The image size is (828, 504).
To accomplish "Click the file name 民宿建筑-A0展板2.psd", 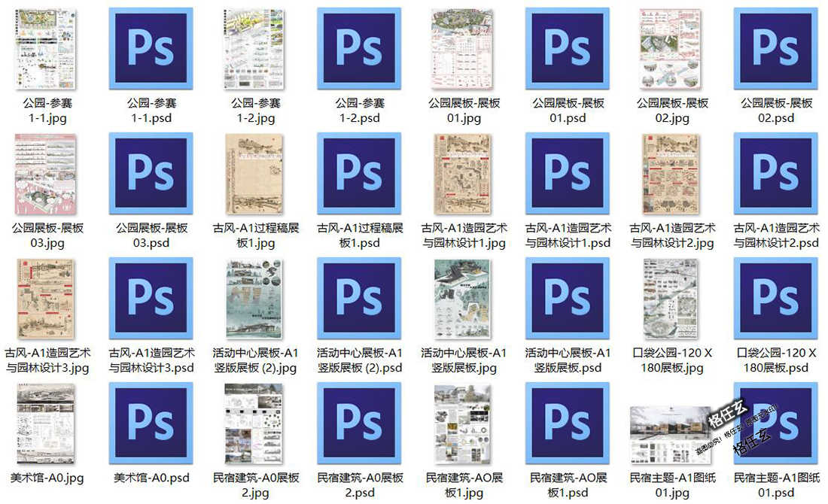I will [360, 485].
